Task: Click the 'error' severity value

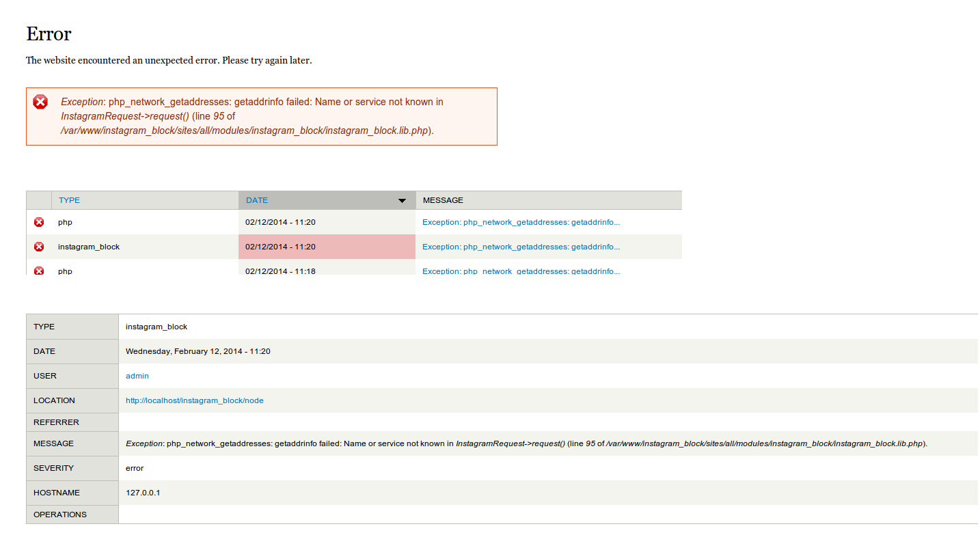Action: 135,468
